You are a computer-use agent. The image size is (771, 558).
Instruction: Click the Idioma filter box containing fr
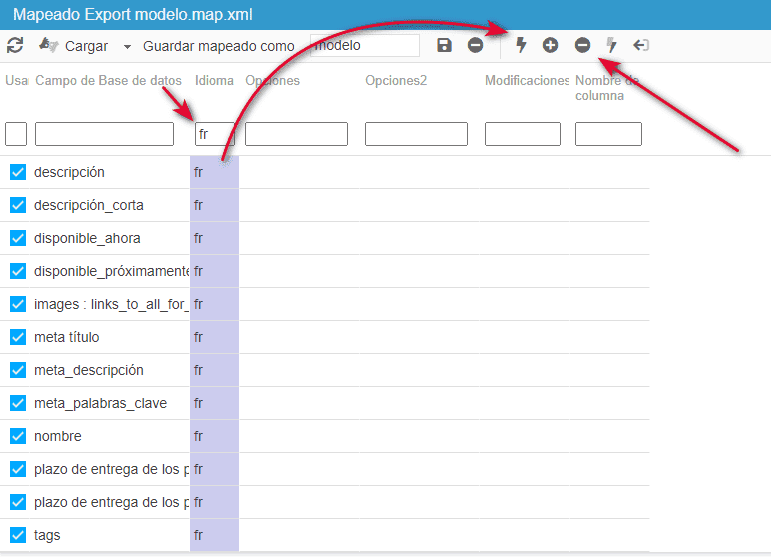tap(214, 134)
